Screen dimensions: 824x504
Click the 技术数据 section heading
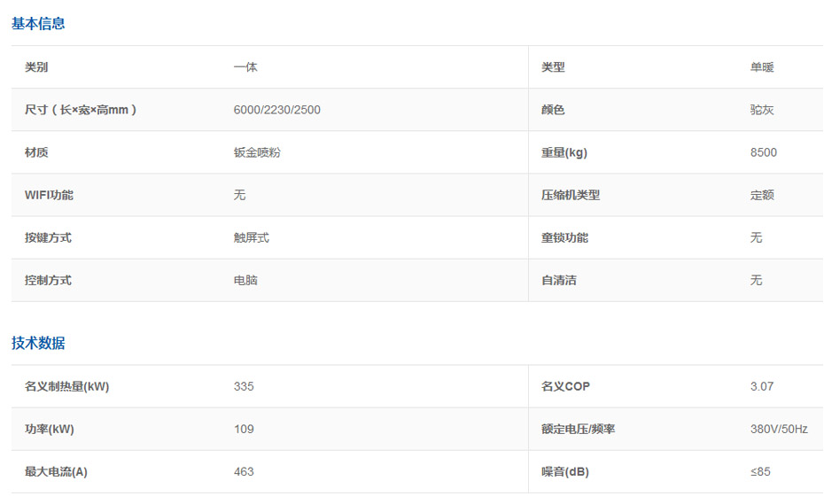(38, 344)
